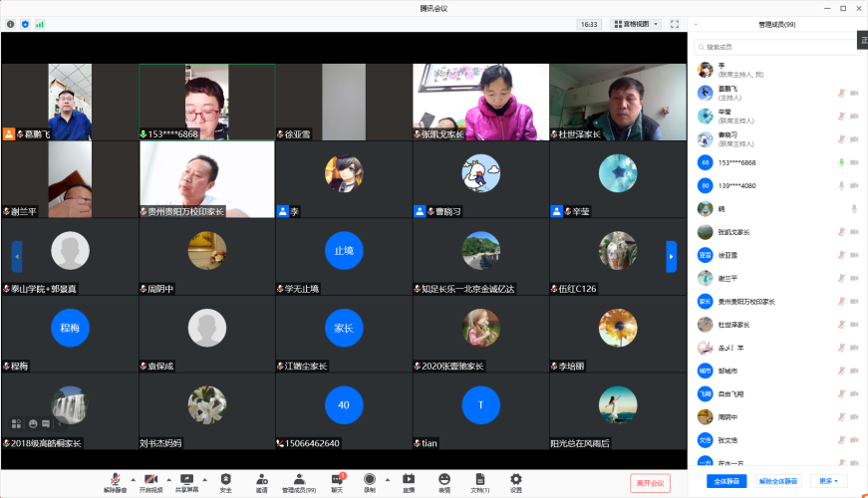Image resolution: width=868 pixels, height=498 pixels.
Task: Click the 解除静音 microphone icon
Action: pyautogui.click(x=116, y=479)
